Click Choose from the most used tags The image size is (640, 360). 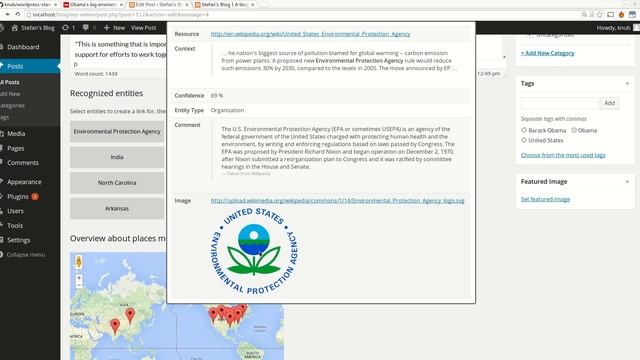[x=563, y=155]
